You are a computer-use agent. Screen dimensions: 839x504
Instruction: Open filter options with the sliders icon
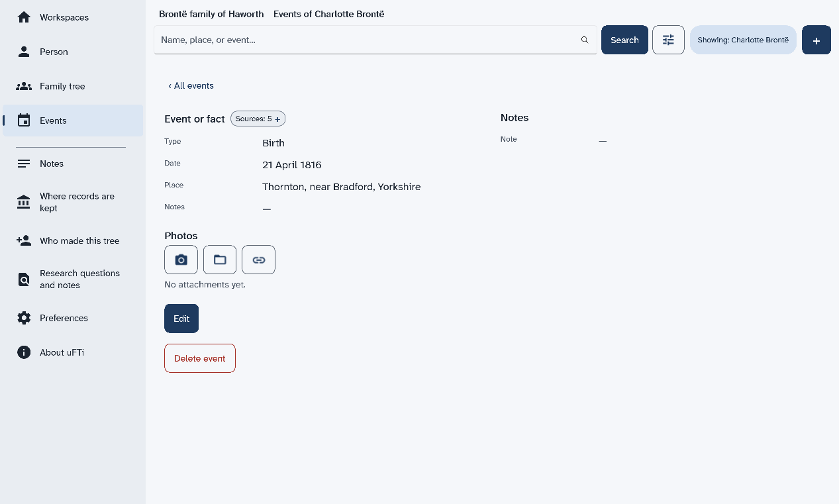668,40
